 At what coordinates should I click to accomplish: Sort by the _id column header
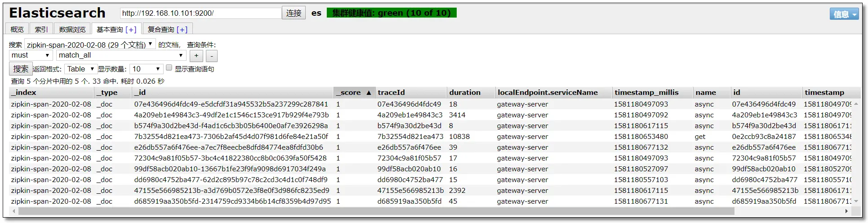[233, 92]
